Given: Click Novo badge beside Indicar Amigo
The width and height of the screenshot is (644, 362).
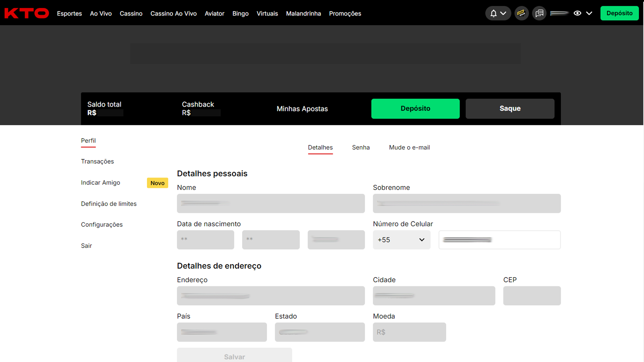Looking at the screenshot, I should 157,183.
